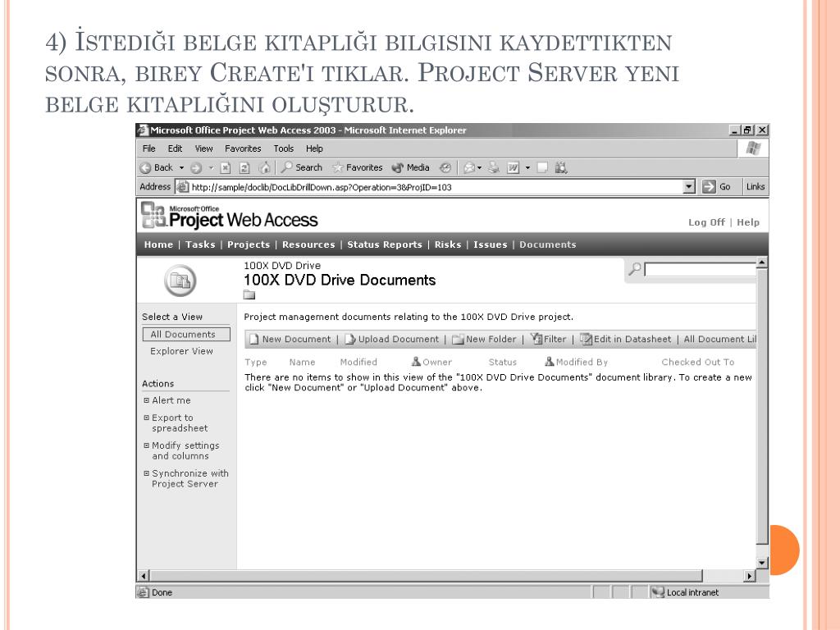
Task: Click the Help link near Log Off
Action: [748, 222]
